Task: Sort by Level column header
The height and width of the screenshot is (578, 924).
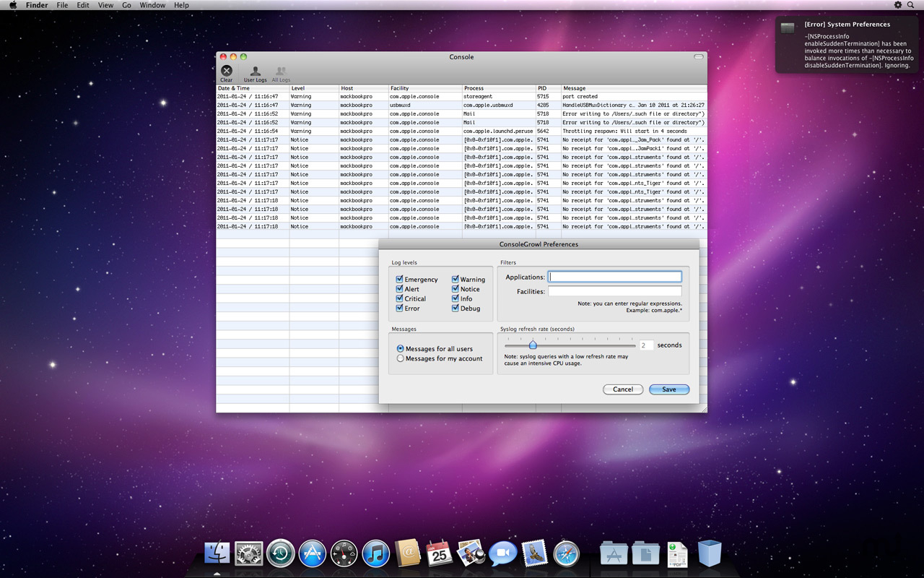Action: point(314,88)
